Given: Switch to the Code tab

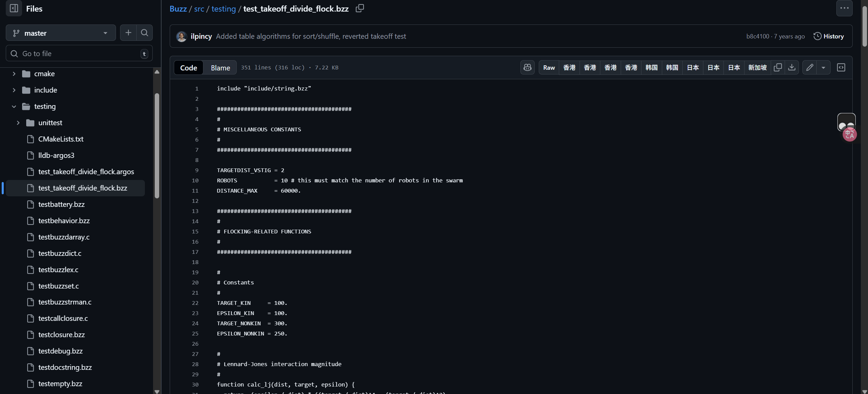Looking at the screenshot, I should point(188,67).
